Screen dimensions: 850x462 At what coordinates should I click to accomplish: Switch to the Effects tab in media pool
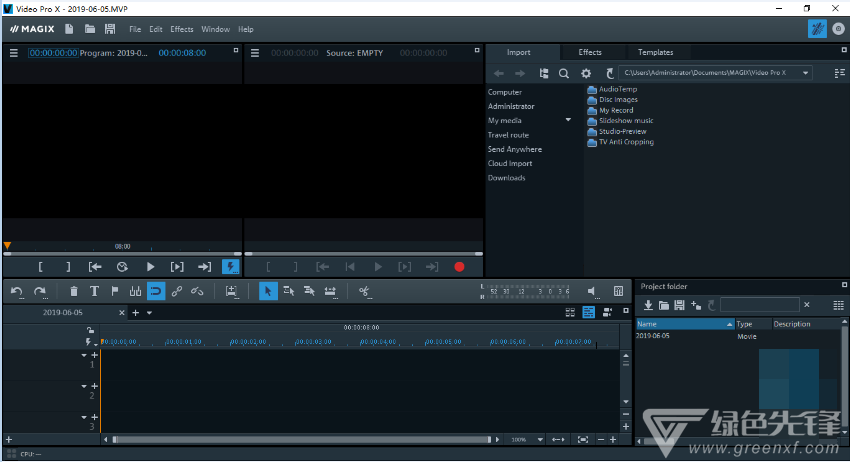tap(590, 52)
